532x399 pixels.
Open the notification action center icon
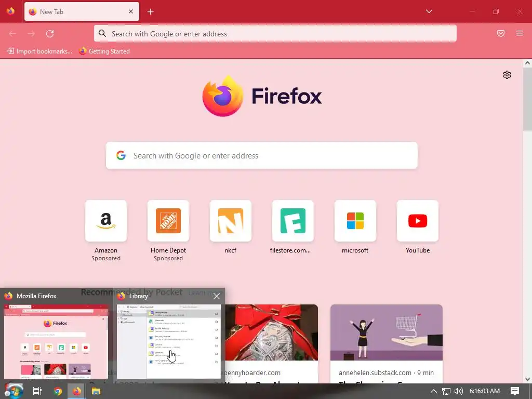(x=515, y=391)
